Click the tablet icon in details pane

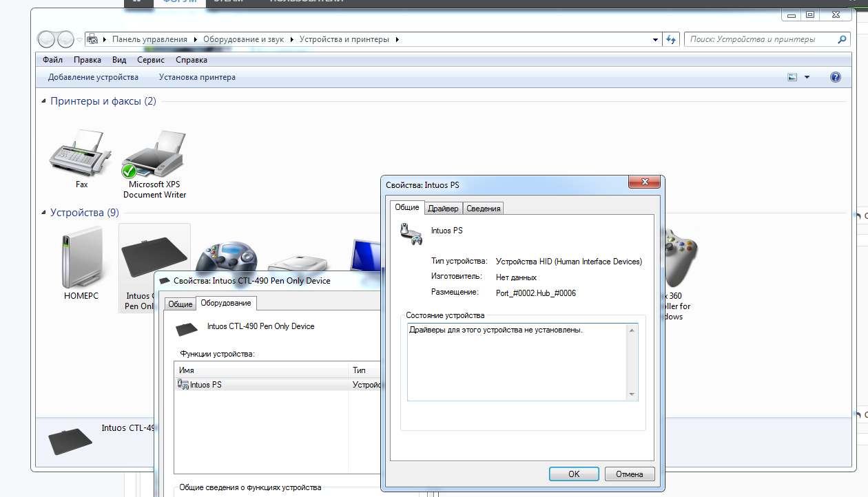pyautogui.click(x=71, y=441)
